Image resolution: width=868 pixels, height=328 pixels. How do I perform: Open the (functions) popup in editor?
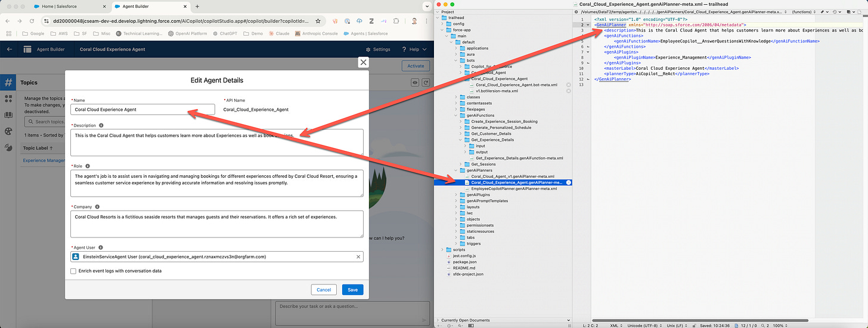[803, 11]
